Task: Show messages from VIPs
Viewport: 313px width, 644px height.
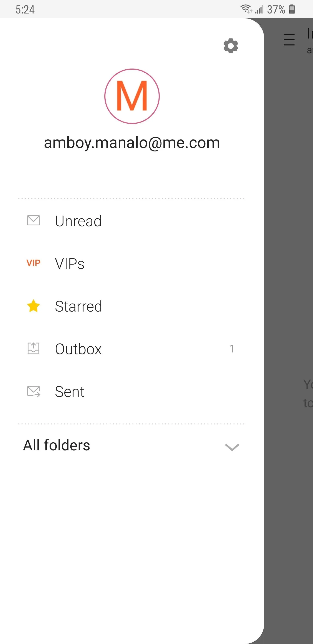Action: (132, 264)
